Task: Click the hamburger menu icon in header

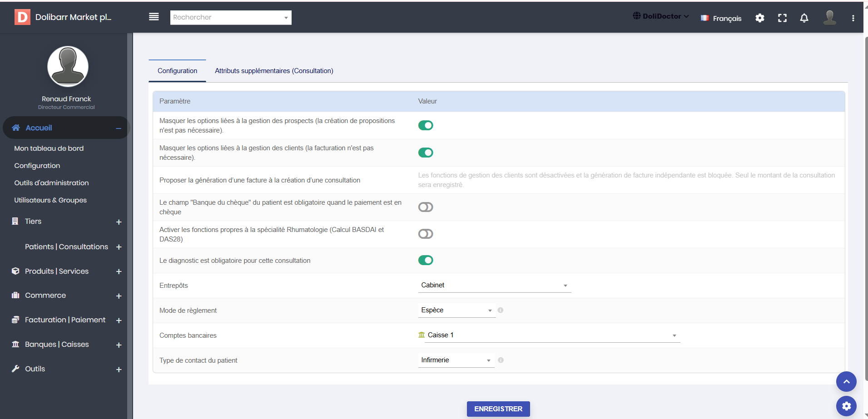Action: pos(154,17)
